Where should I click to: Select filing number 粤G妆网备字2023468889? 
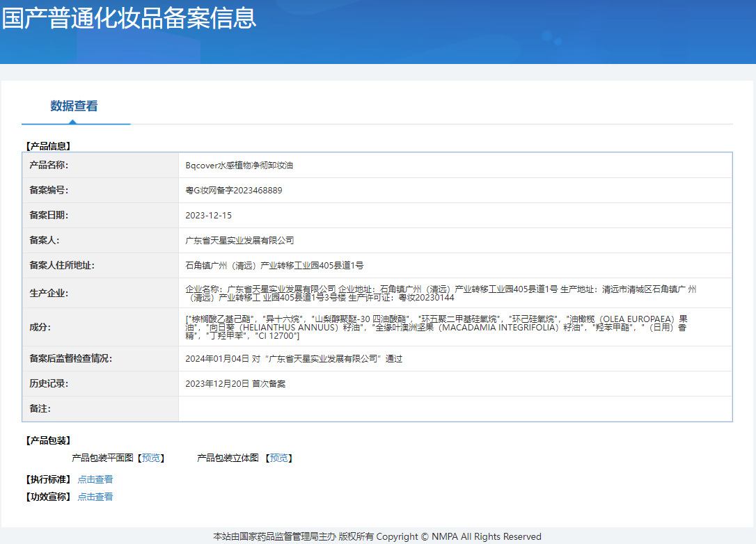pyautogui.click(x=234, y=191)
